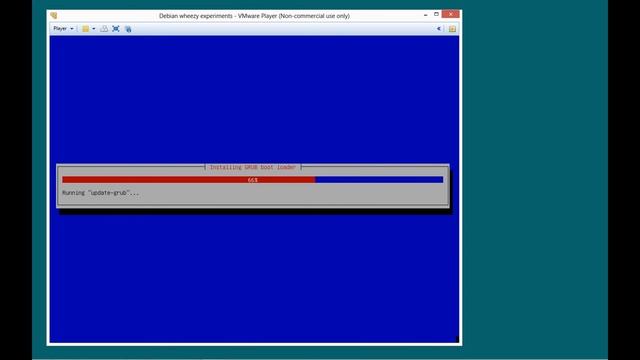Close the VMware Player window
The width and height of the screenshot is (640, 360).
[x=451, y=14]
